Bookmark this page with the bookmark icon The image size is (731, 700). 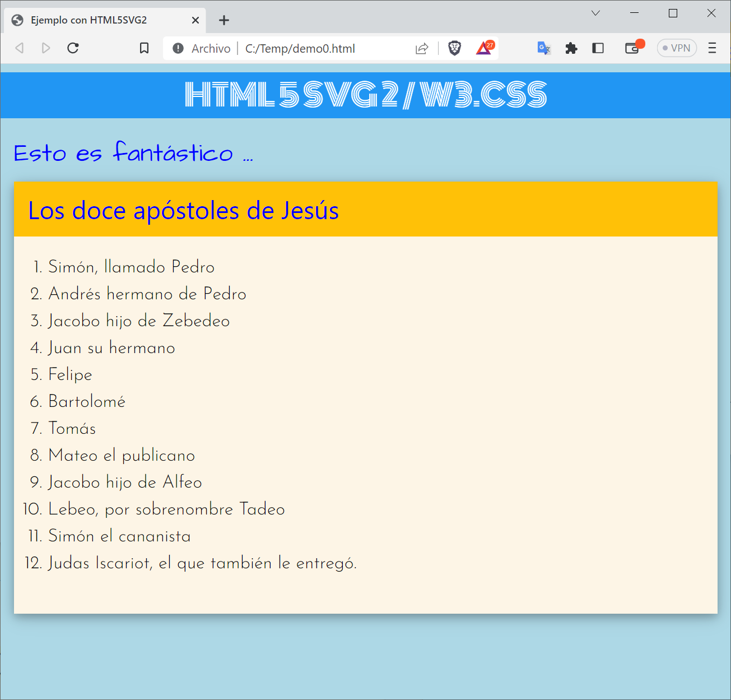click(144, 48)
